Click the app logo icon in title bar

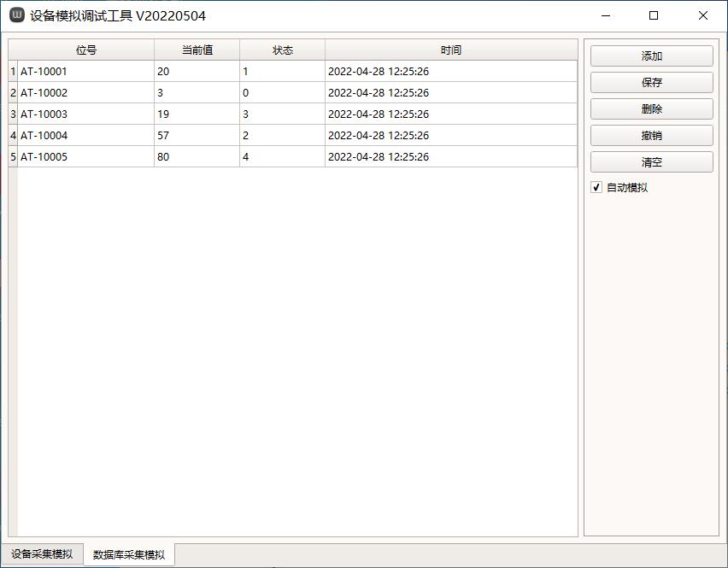[16, 15]
